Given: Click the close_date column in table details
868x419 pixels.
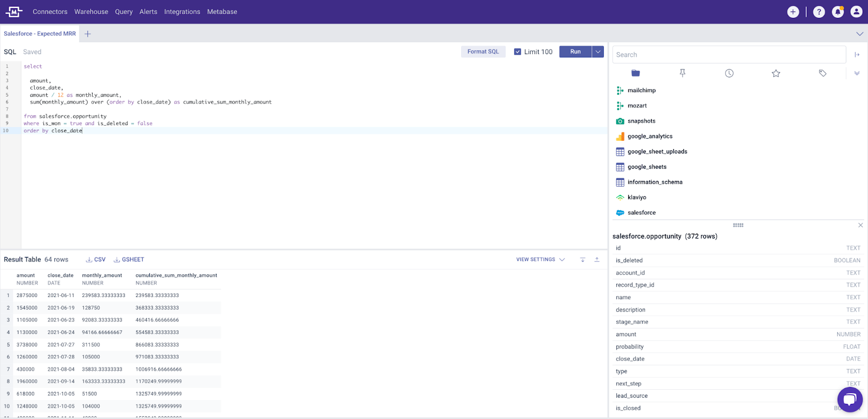Looking at the screenshot, I should click(x=738, y=359).
